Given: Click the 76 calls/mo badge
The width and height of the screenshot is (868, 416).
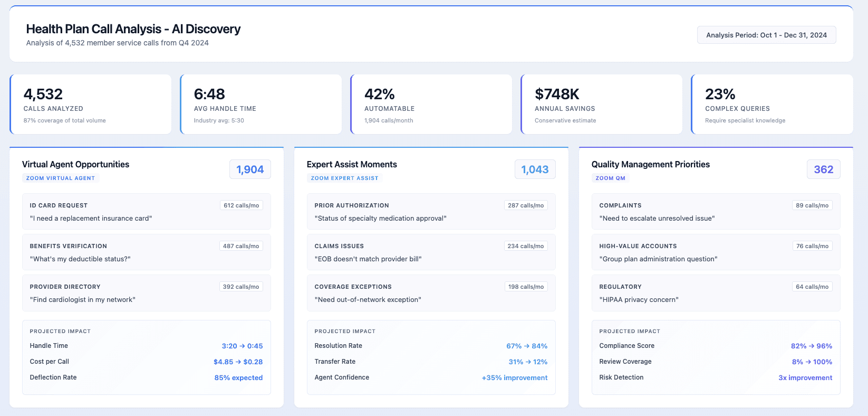Looking at the screenshot, I should [812, 246].
